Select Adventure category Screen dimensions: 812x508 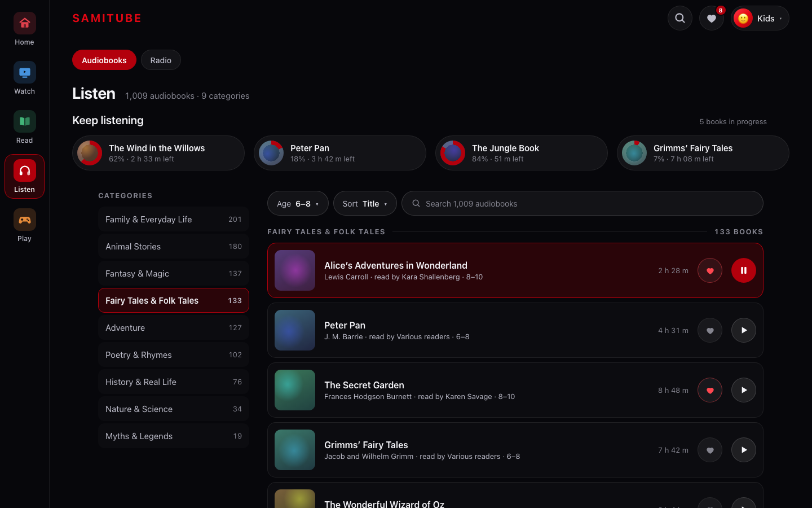(x=174, y=327)
